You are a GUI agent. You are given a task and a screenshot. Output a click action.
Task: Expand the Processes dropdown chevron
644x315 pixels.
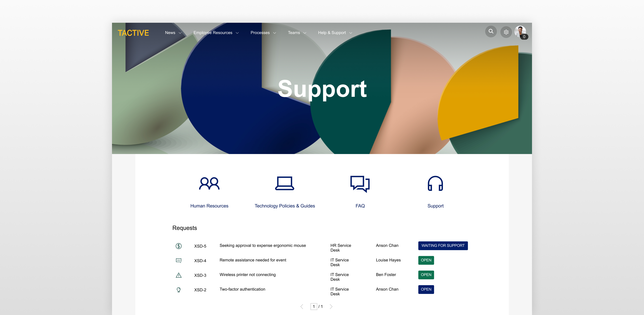coord(275,33)
